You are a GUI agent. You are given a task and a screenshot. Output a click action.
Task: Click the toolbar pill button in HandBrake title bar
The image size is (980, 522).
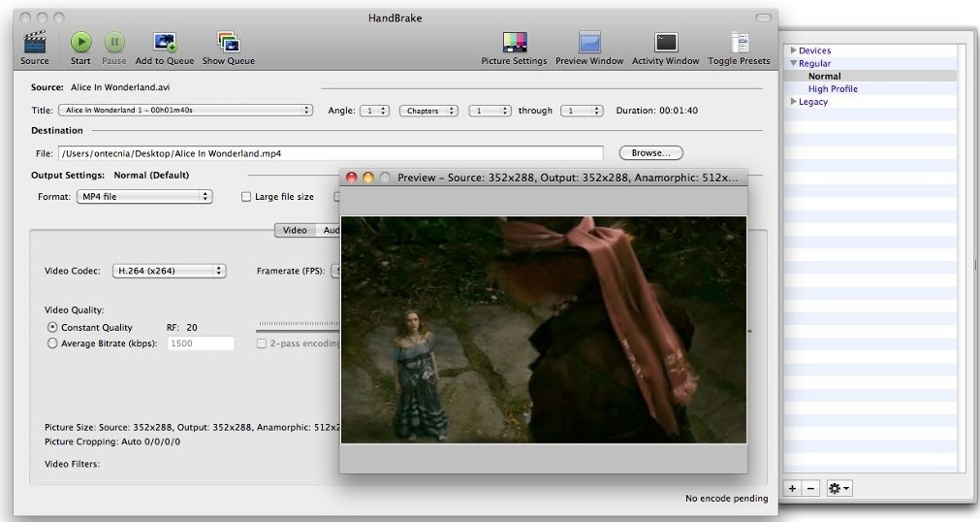(x=763, y=17)
